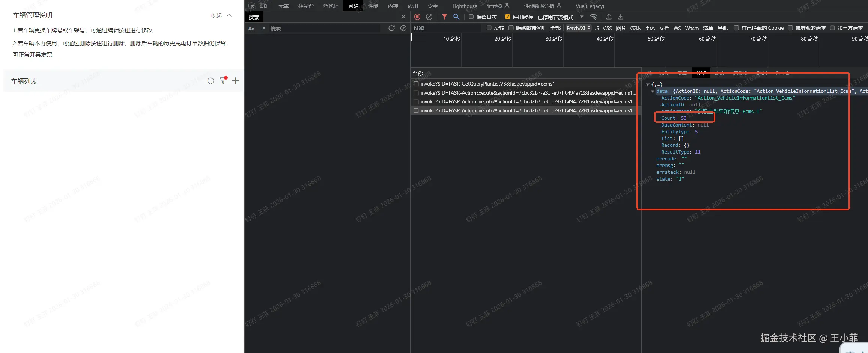Refresh the vehicle list

coord(211,81)
